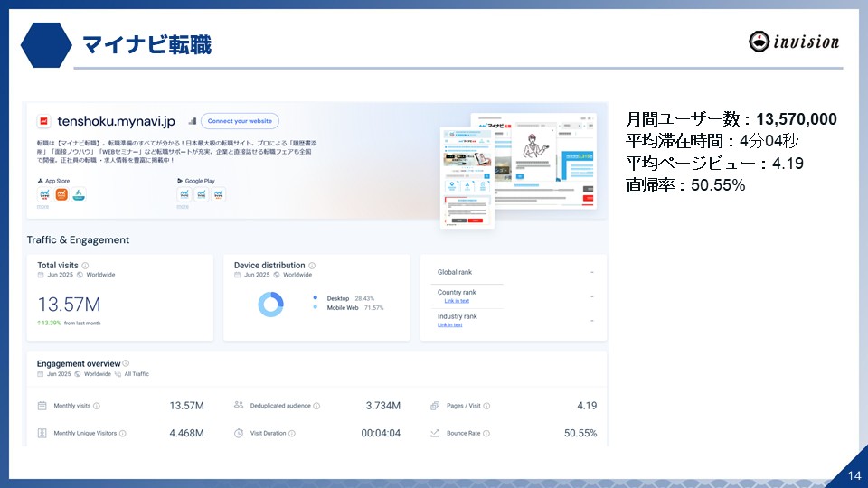Screen dimensions: 868x488
Task: Click the Visit Duration clock icon
Action: (x=239, y=433)
